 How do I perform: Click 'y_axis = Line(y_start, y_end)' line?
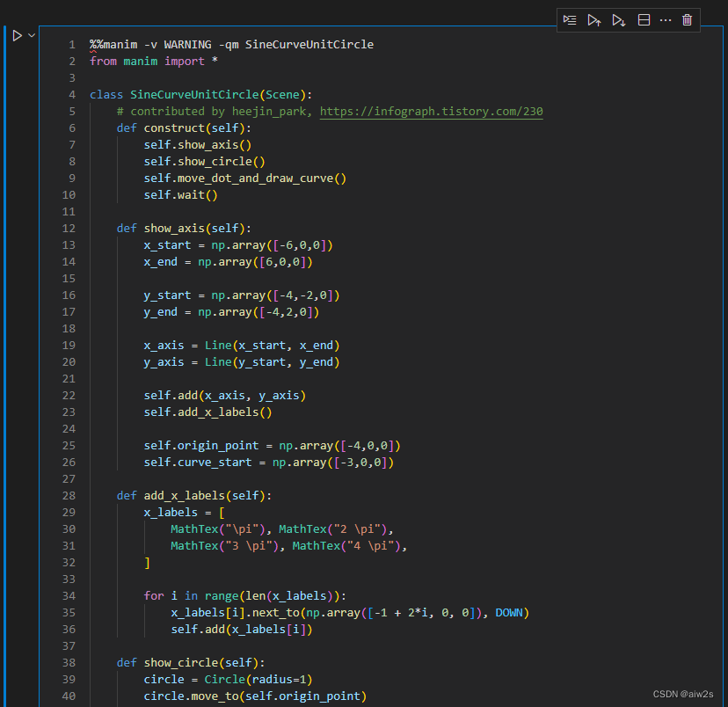pos(242,362)
